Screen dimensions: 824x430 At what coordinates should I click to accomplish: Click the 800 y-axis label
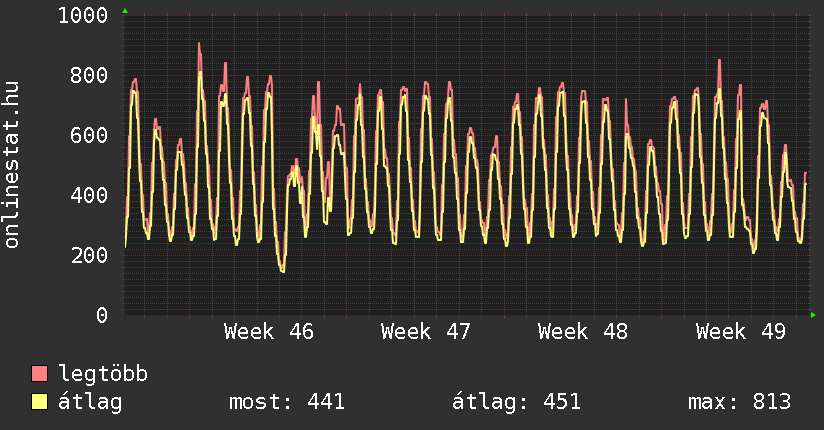89,76
